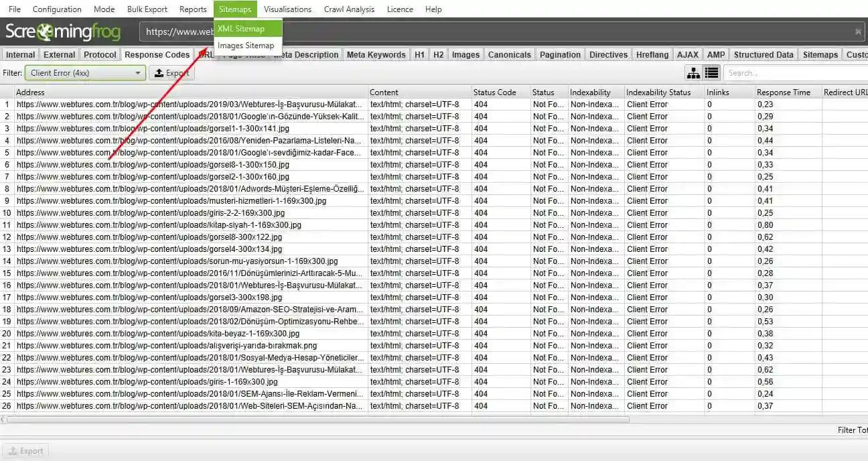Switch to the Meta Description tab
The image size is (868, 461).
[x=307, y=54]
